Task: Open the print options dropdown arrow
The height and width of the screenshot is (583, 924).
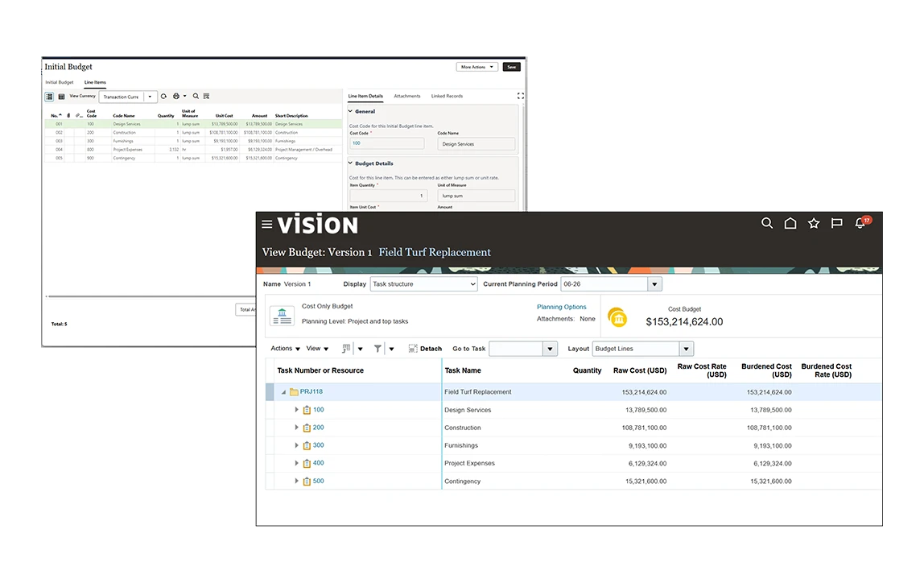Action: click(184, 96)
